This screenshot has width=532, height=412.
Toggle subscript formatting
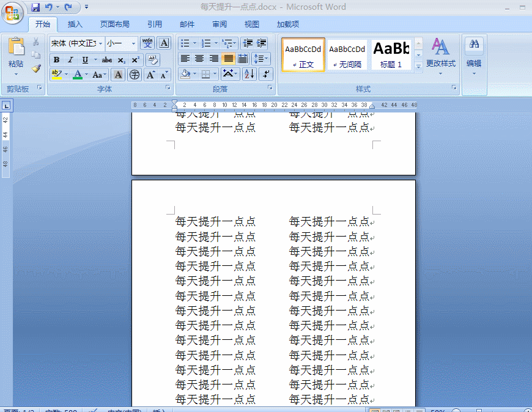[x=122, y=60]
